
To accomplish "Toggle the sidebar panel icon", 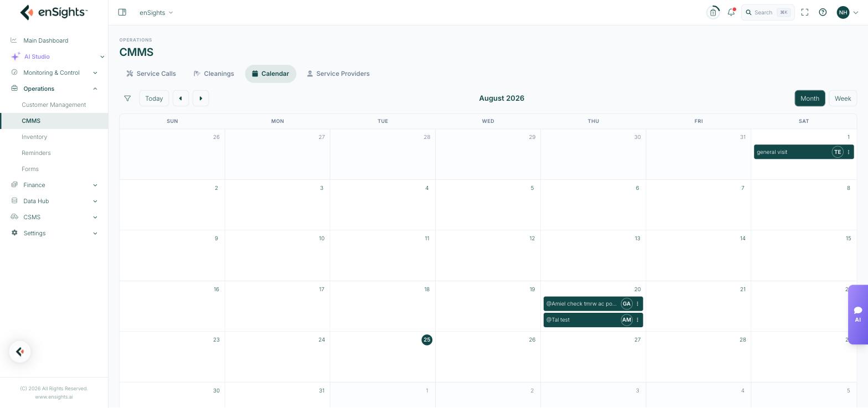I will (122, 12).
